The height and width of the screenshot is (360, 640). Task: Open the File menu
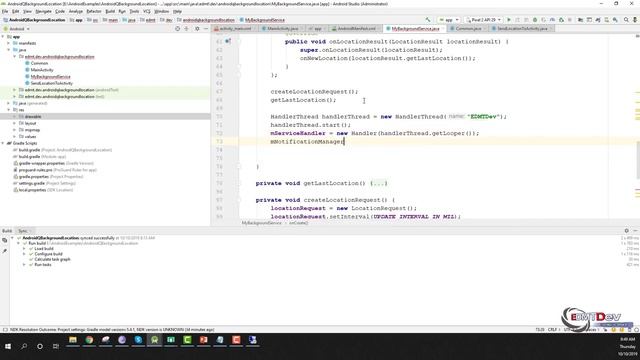click(5, 11)
